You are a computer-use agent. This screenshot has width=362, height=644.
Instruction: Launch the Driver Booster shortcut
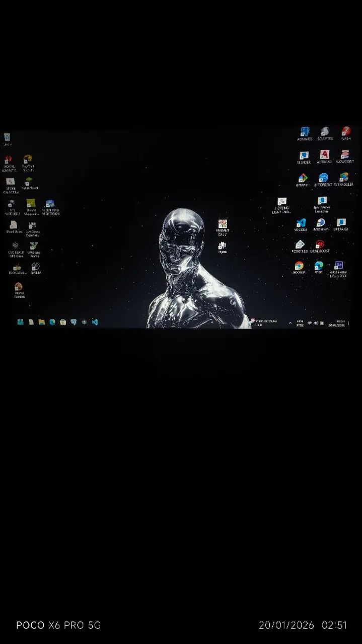pos(320,245)
